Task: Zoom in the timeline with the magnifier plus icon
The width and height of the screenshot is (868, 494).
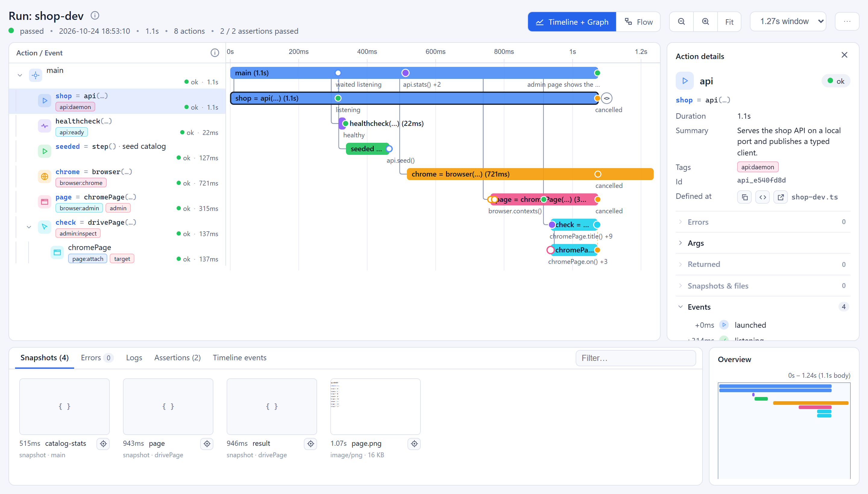Action: 705,22
